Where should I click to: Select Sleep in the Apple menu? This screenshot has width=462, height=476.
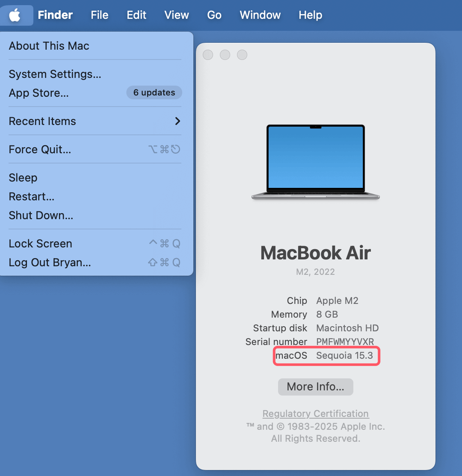tap(23, 178)
